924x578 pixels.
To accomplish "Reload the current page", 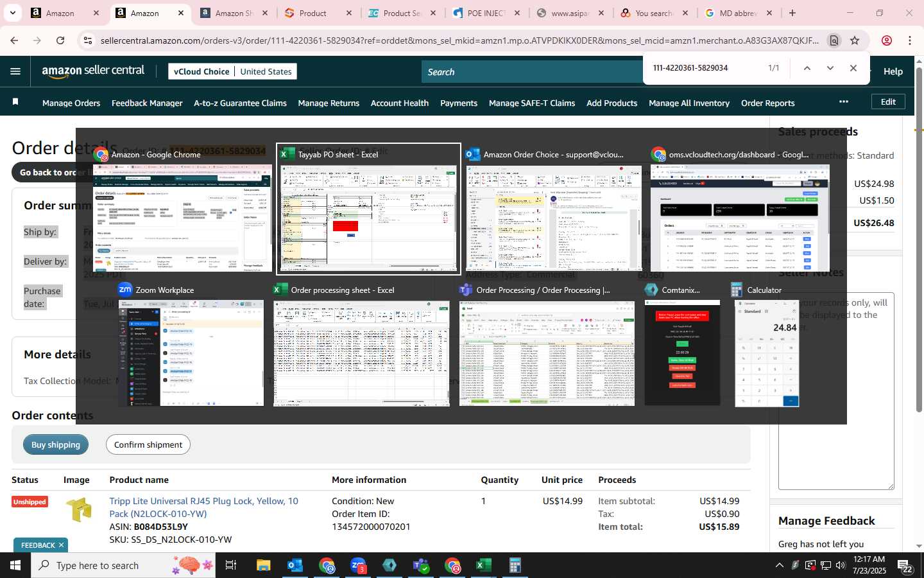I will coord(60,40).
